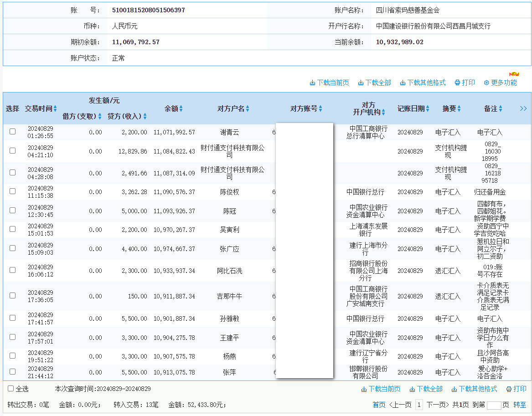
Task: Click 归还备用金 remark cell
Action: (x=490, y=192)
